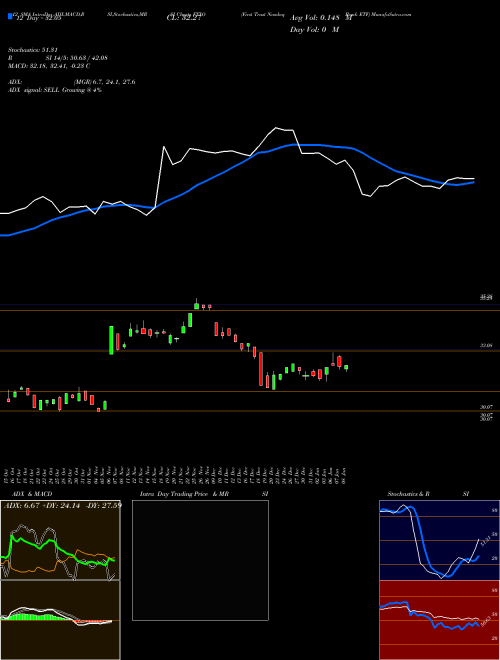500x660 pixels.
Task: Click the ADX '(MGR) 6.7, 24.1, 27.6' values
Action: (x=104, y=82)
